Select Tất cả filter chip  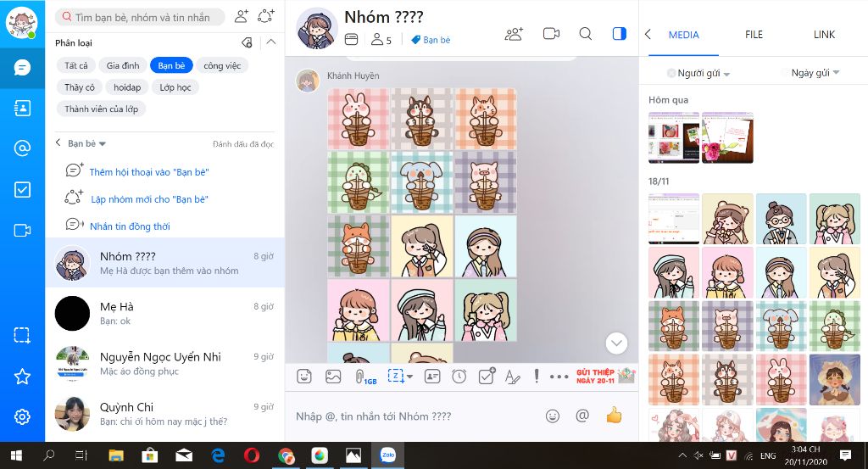75,65
